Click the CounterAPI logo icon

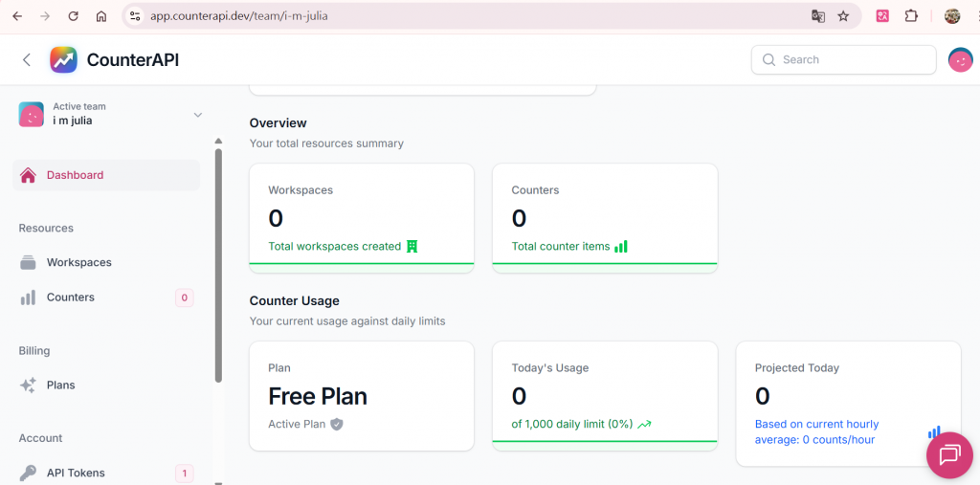tap(63, 59)
